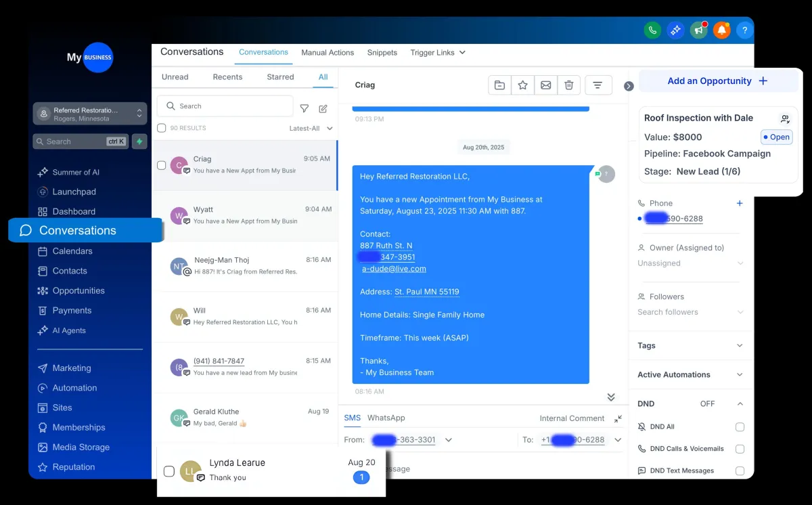Click the funnel filter icon near search
812x505 pixels.
pos(304,108)
